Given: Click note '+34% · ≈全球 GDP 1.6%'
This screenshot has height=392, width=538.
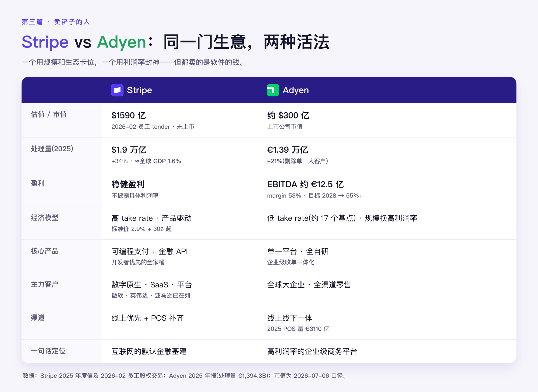Looking at the screenshot, I should pyautogui.click(x=146, y=161).
